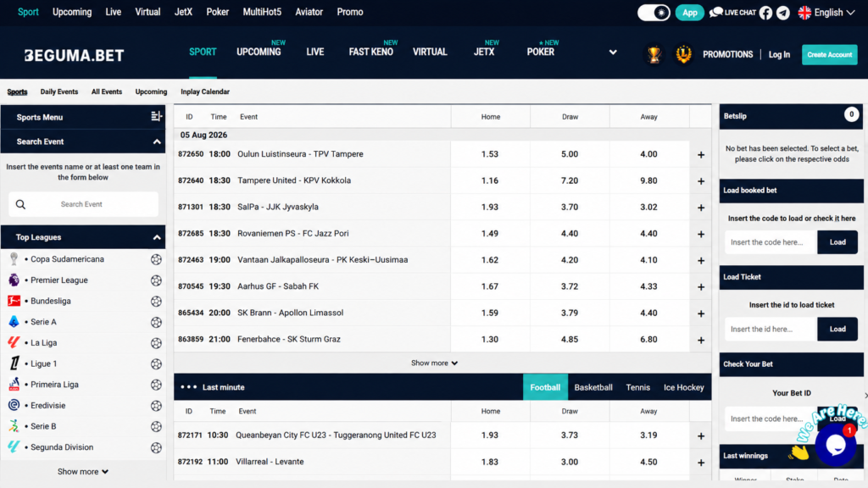Screen dimensions: 868x488
Task: Click the Log In link
Action: pyautogui.click(x=779, y=54)
